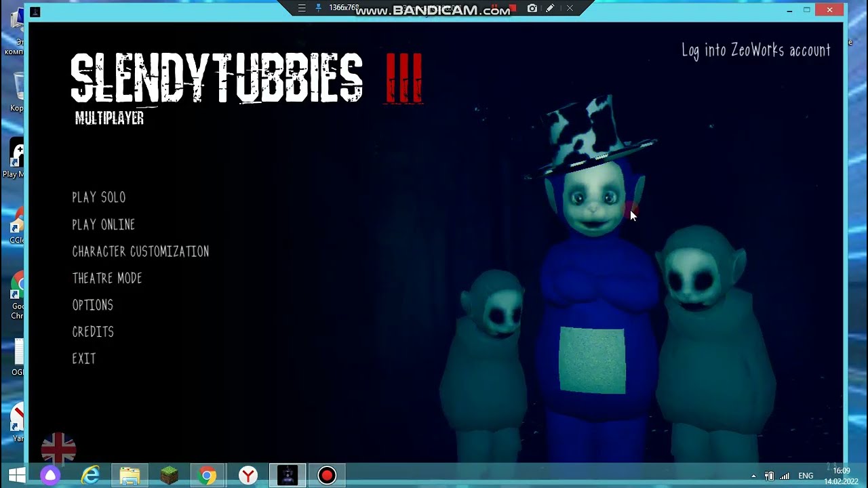Open the battery power tray icon
The image size is (868, 488).
(769, 476)
